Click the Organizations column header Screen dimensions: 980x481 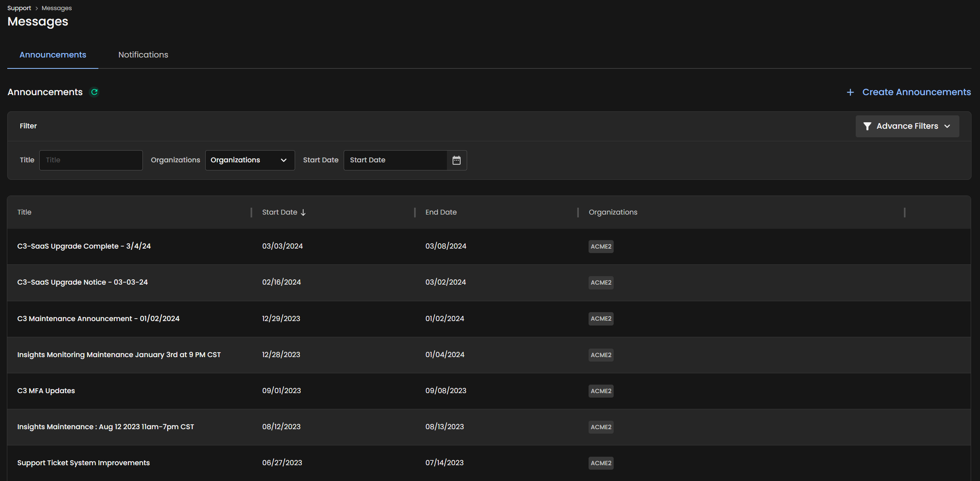click(613, 212)
